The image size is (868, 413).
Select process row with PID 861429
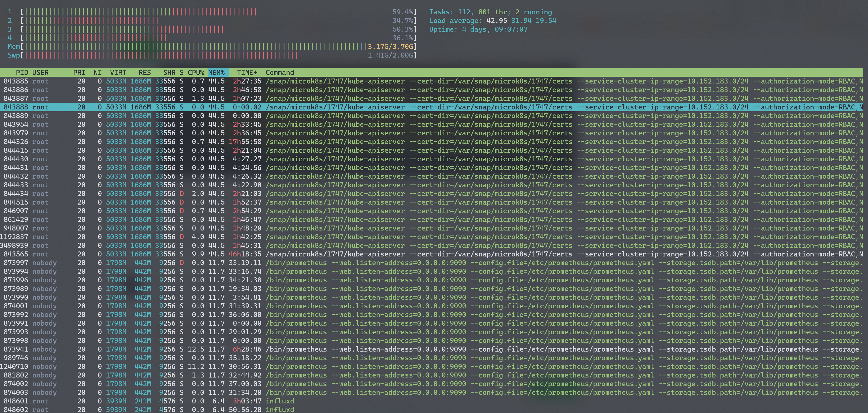[x=432, y=220]
